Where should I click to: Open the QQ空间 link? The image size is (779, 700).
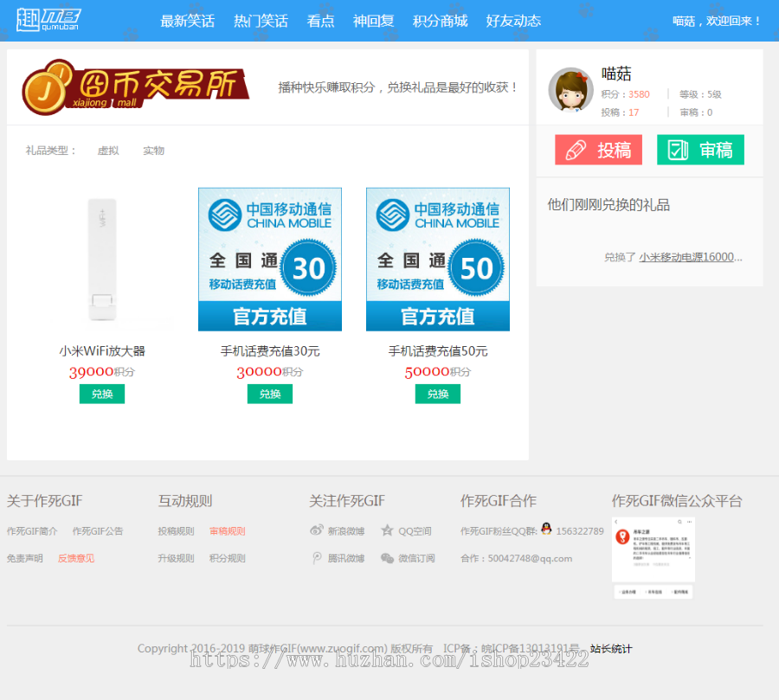pos(415,531)
